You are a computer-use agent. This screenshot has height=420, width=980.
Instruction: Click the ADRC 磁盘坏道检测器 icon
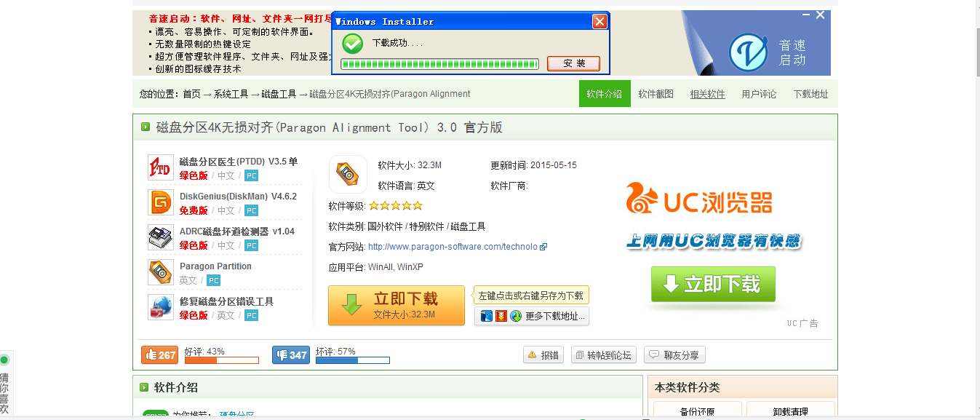tap(160, 237)
